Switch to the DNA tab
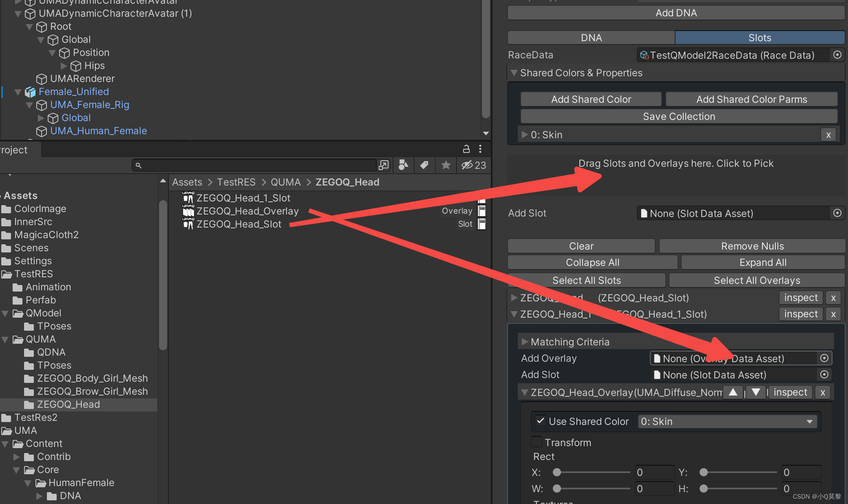Screen dimensions: 848x504 click(591, 38)
